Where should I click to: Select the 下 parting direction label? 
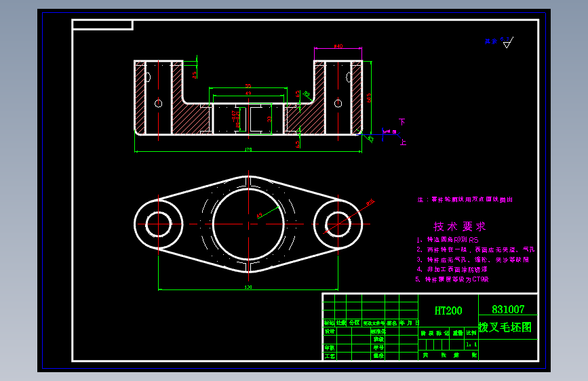(402, 122)
